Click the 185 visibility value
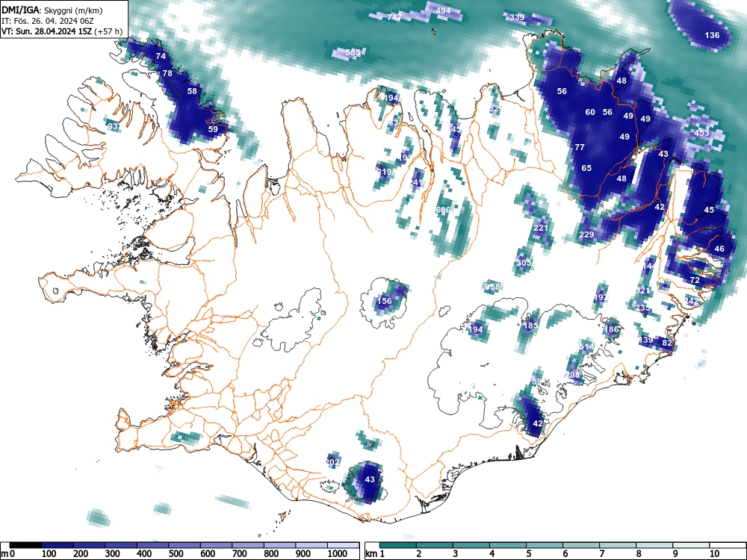 [530, 326]
